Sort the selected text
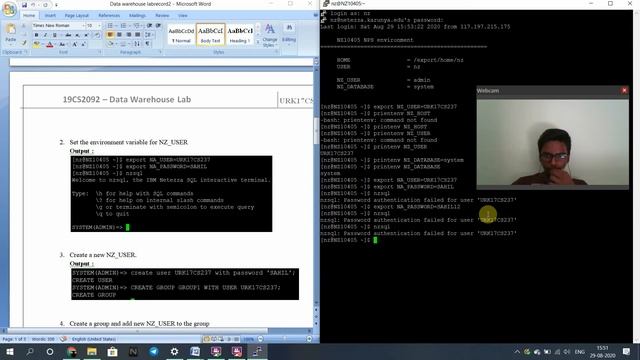640x360 pixels. 137,44
